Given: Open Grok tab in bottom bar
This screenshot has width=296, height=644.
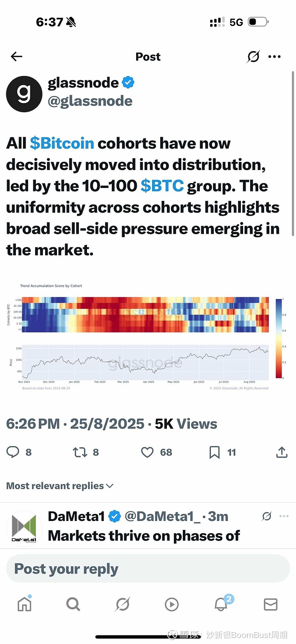Looking at the screenshot, I should [x=122, y=604].
